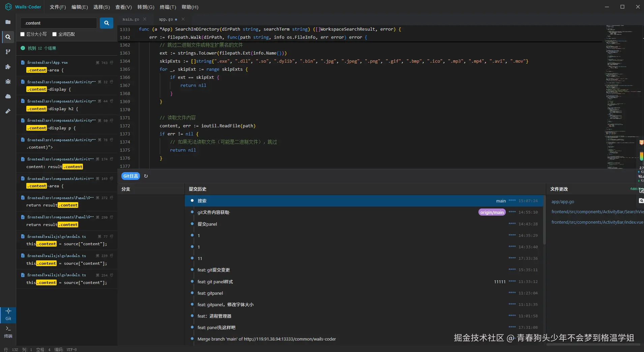Select the Git日志 tab button

[130, 176]
